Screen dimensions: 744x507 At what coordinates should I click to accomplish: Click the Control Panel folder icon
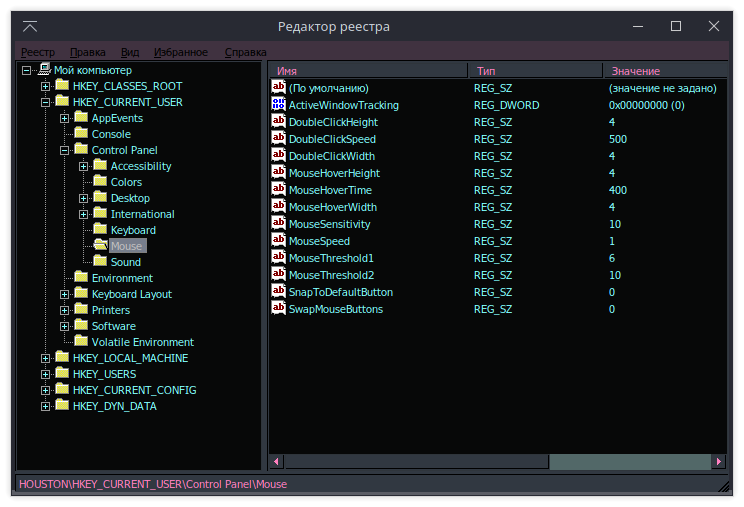(81, 149)
